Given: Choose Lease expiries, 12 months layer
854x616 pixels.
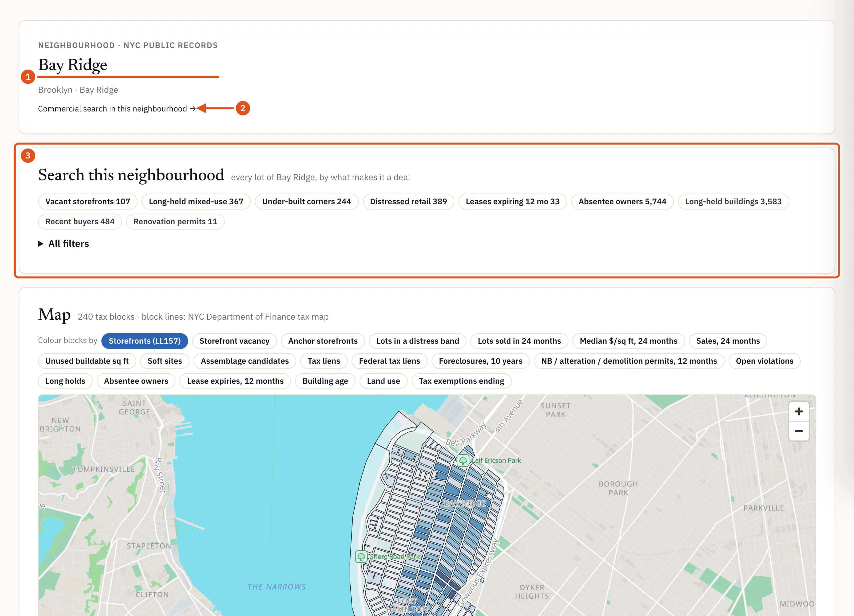Looking at the screenshot, I should tap(235, 381).
